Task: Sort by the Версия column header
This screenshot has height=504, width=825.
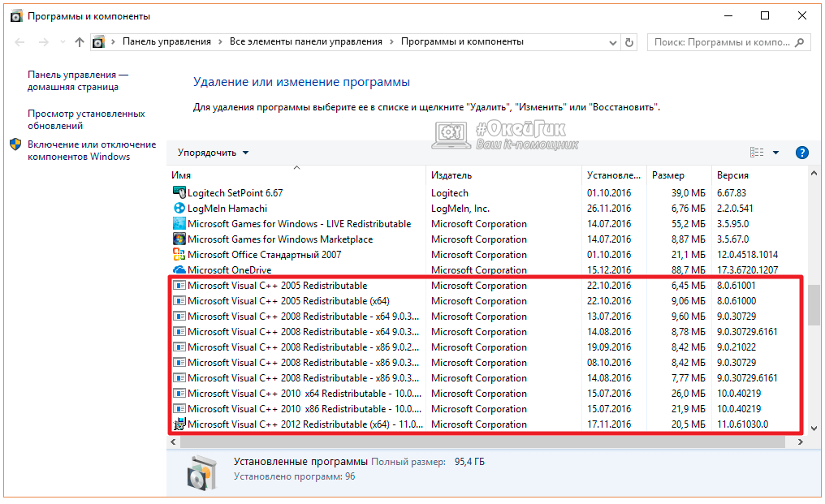Action: 759,175
